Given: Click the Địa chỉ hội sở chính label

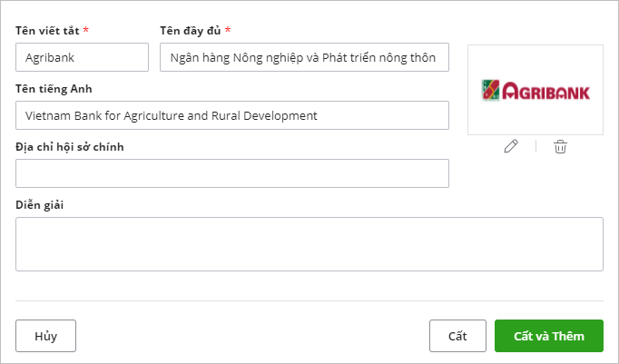Looking at the screenshot, I should click(x=70, y=146).
